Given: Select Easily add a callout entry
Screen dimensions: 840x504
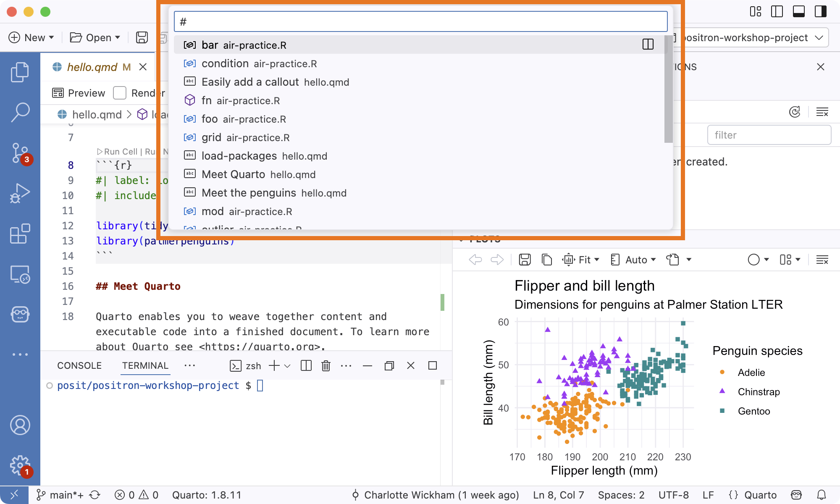Looking at the screenshot, I should coord(419,82).
